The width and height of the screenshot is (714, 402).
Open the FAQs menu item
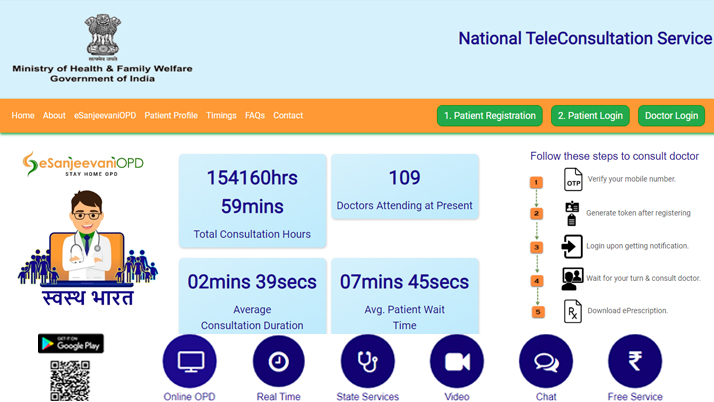click(255, 116)
